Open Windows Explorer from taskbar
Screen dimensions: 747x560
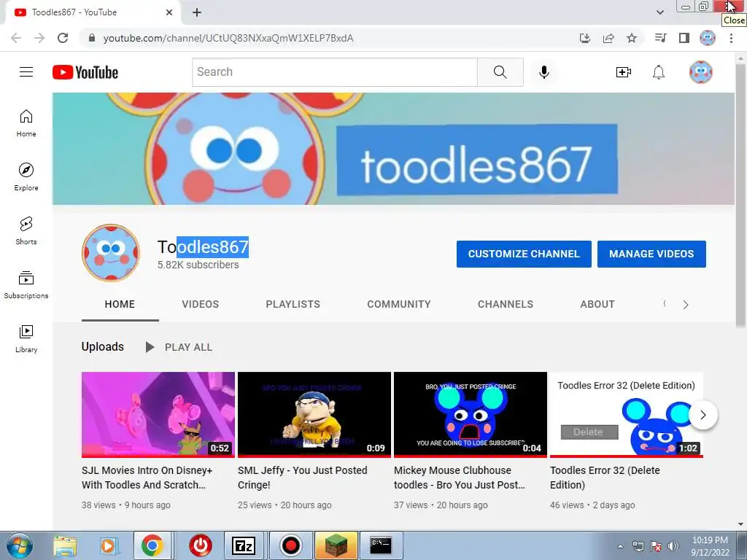click(65, 545)
